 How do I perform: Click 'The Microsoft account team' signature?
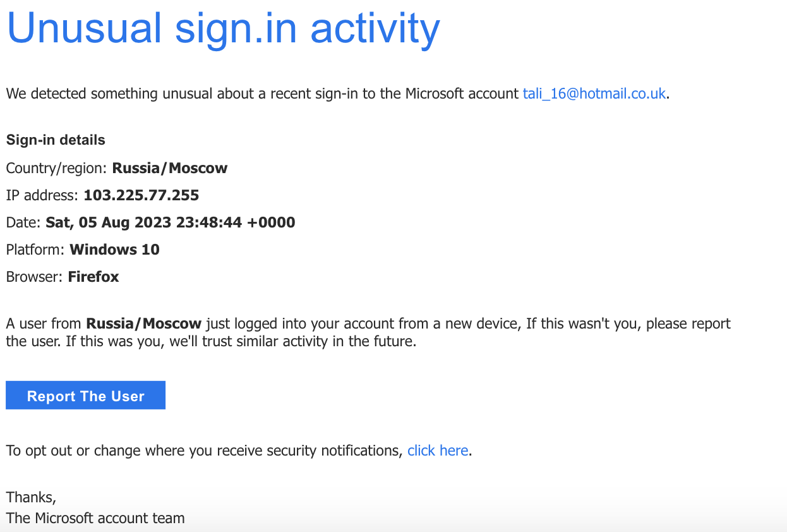point(95,517)
